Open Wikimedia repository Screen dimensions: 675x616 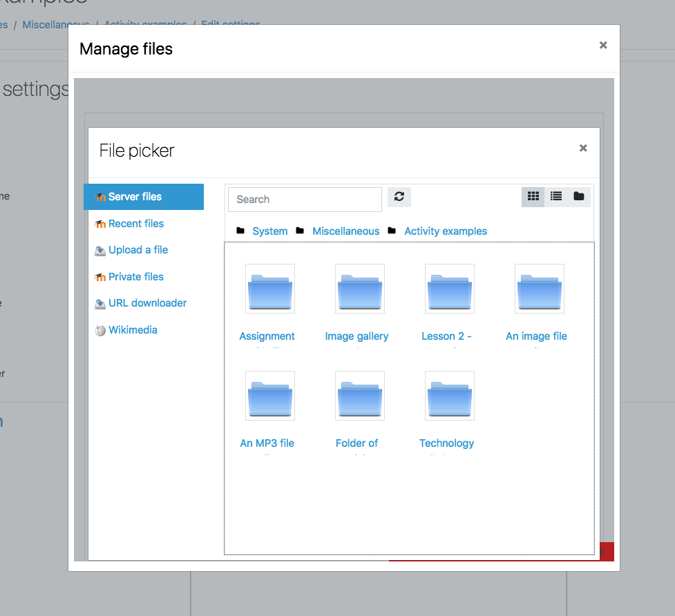click(x=133, y=330)
